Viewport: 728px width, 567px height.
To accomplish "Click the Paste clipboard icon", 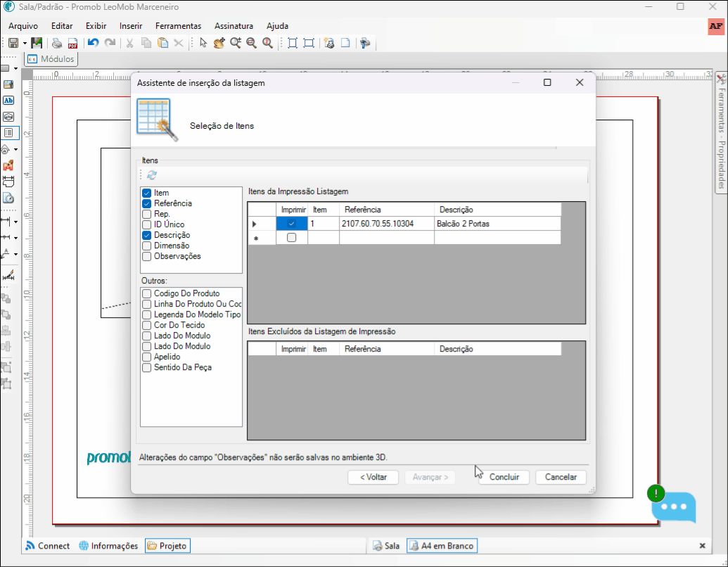I will (162, 43).
